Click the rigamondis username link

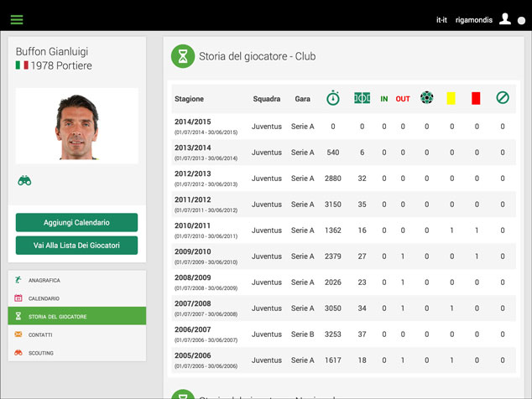pos(474,20)
